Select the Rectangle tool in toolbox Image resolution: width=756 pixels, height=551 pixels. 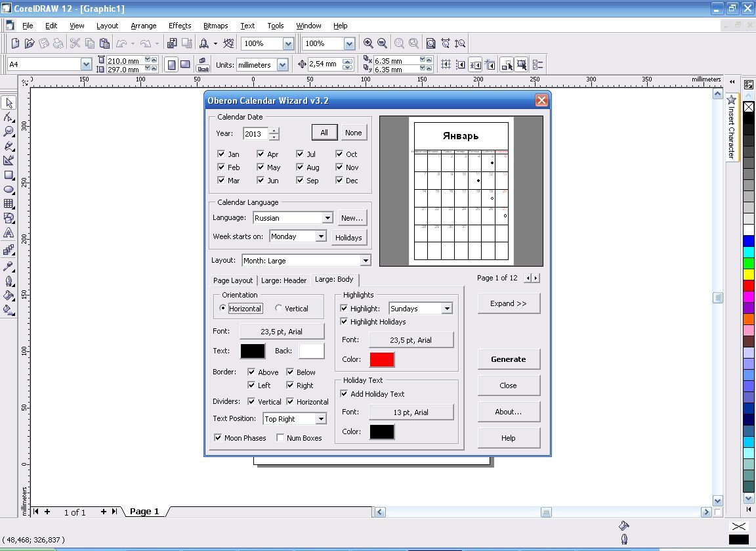(x=9, y=175)
